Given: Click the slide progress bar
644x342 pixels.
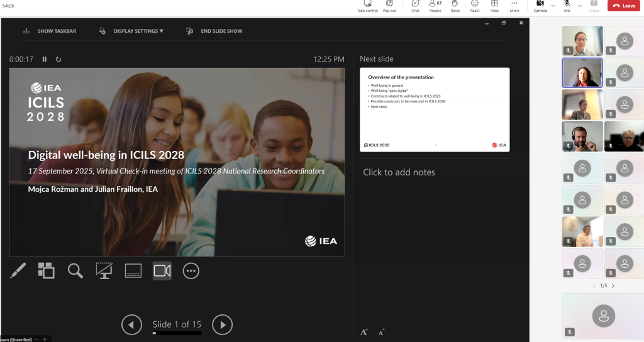Looking at the screenshot, I should point(177,333).
